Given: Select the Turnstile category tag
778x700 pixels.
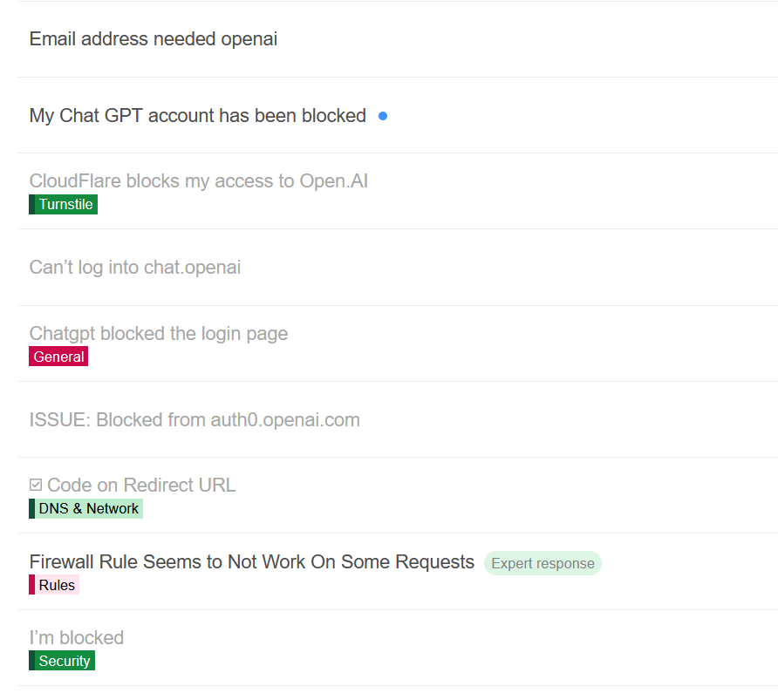Looking at the screenshot, I should tap(65, 205).
